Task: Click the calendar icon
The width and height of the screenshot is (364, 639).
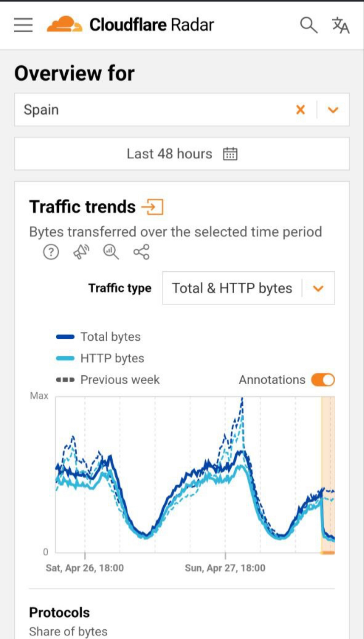Action: click(230, 154)
